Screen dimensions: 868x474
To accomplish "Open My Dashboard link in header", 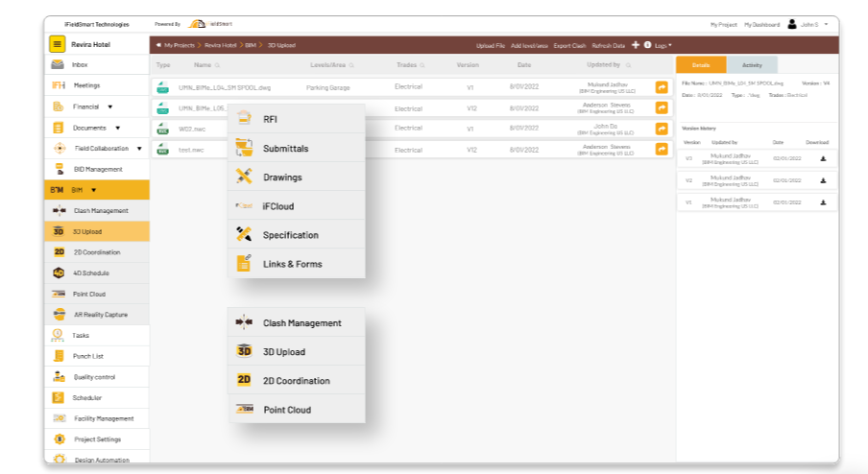I will pos(761,25).
